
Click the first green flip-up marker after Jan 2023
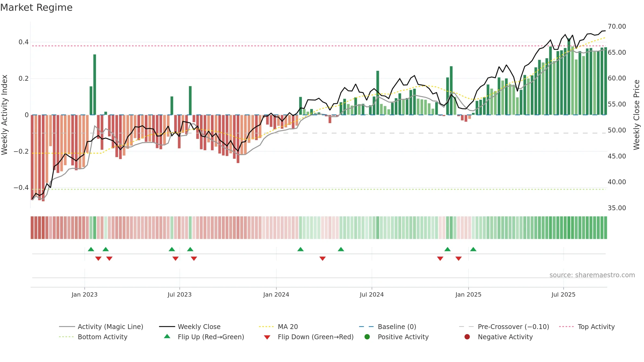[91, 249]
